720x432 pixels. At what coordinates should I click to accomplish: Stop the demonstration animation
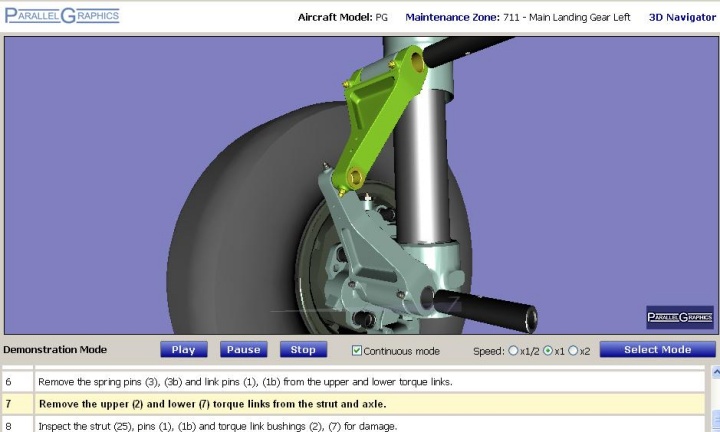pyautogui.click(x=303, y=350)
